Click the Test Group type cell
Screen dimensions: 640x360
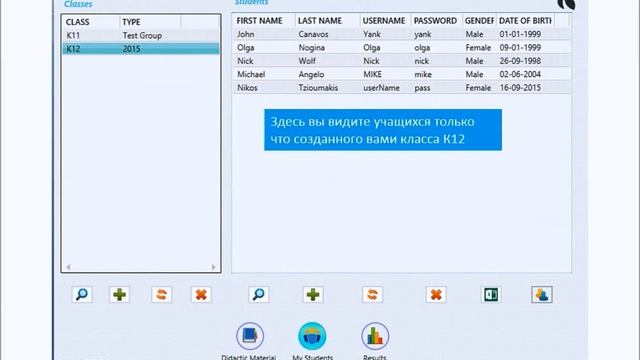[142, 36]
